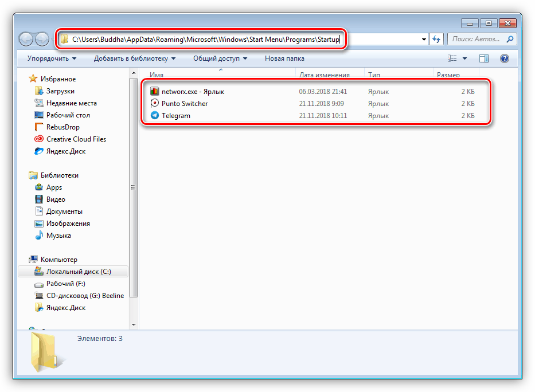The image size is (535, 392).
Task: Click the Загрузки folder icon
Action: (39, 91)
